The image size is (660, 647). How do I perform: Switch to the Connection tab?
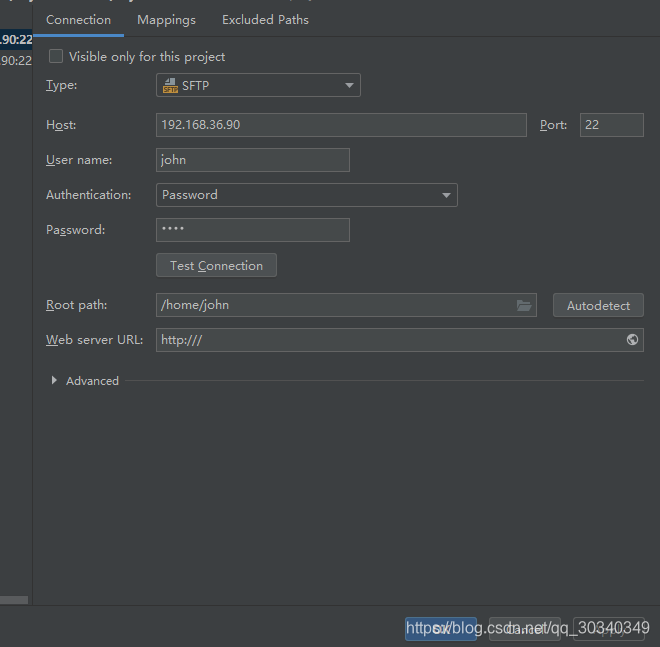[x=78, y=20]
